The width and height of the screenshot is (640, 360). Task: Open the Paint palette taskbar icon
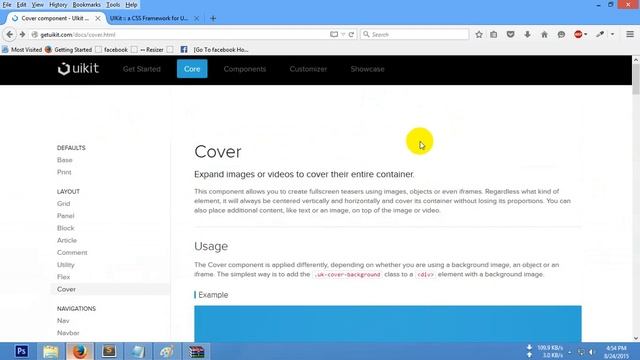tap(167, 351)
